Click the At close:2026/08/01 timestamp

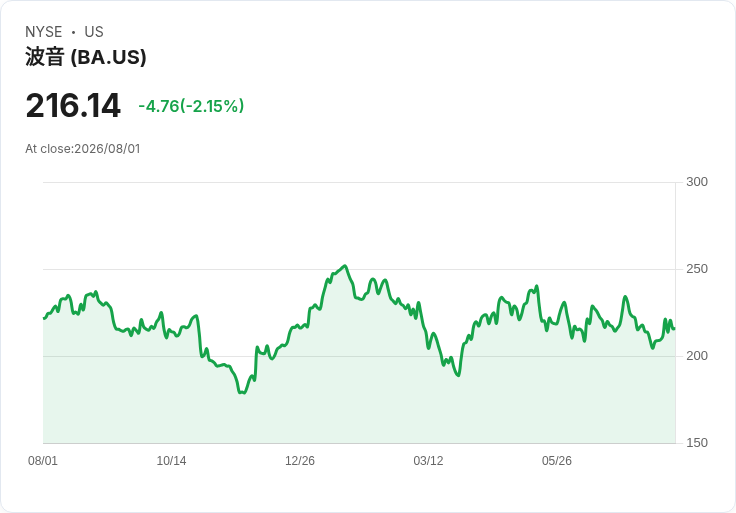pyautogui.click(x=83, y=149)
